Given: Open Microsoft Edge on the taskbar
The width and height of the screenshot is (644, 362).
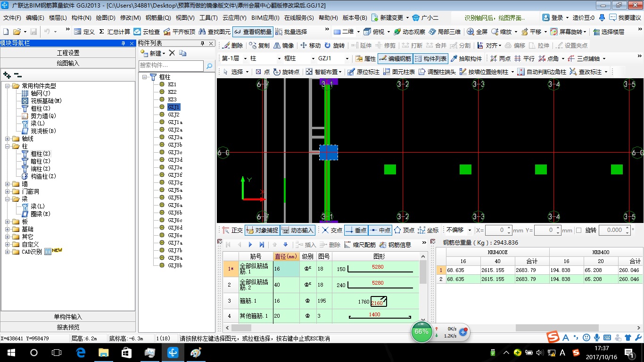Looking at the screenshot, I should pos(80,352).
